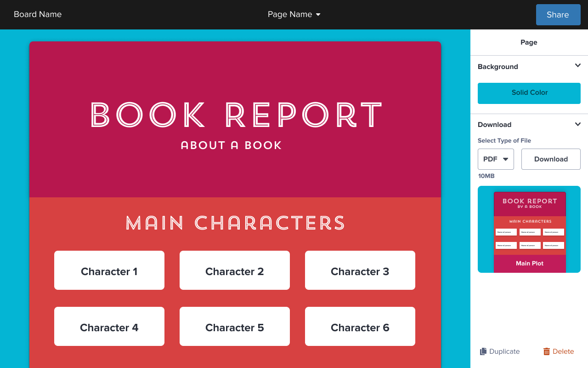
Task: Collapse the Background section chevron
Action: pyautogui.click(x=578, y=66)
